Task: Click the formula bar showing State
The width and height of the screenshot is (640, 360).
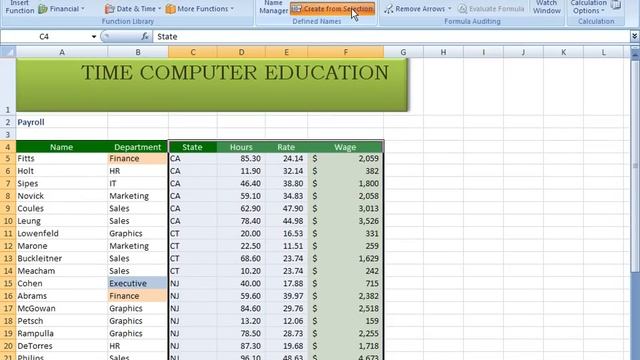Action: 391,37
